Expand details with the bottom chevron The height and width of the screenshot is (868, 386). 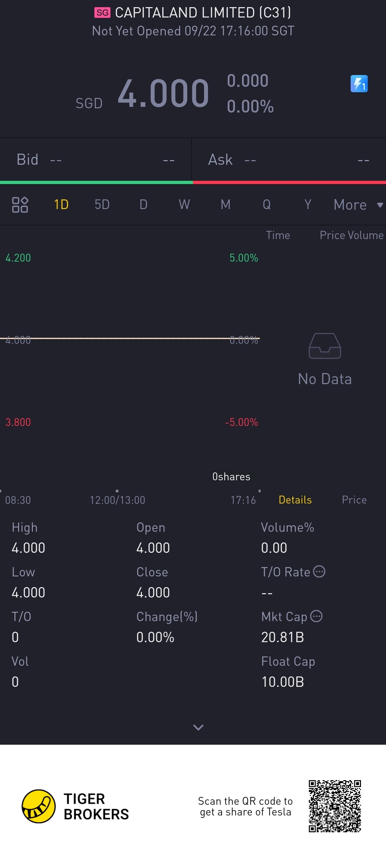198,727
